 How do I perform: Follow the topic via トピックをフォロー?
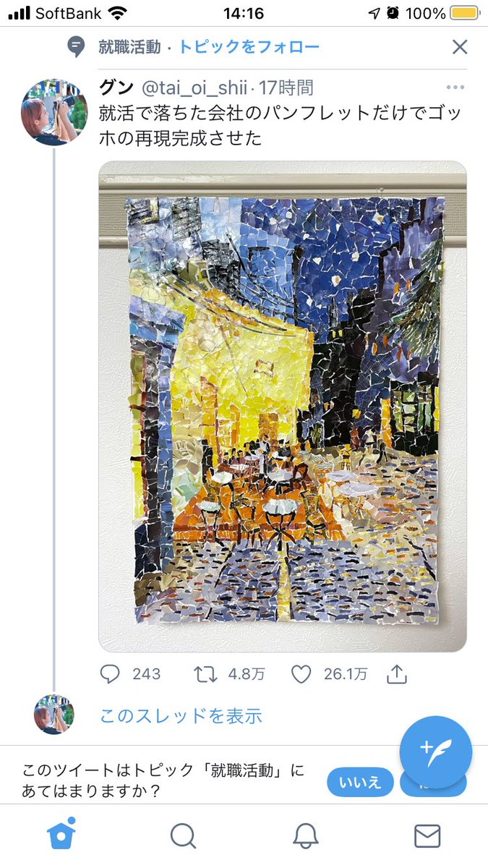click(249, 48)
